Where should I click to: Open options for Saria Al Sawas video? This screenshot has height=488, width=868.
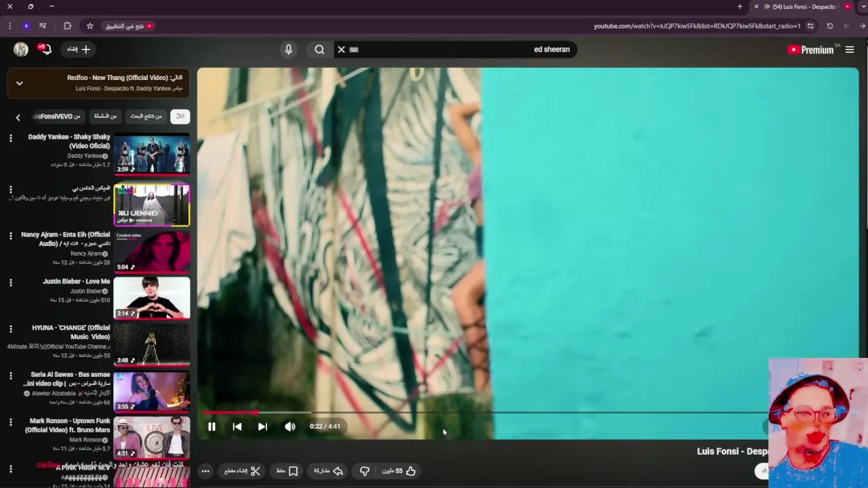tap(10, 375)
